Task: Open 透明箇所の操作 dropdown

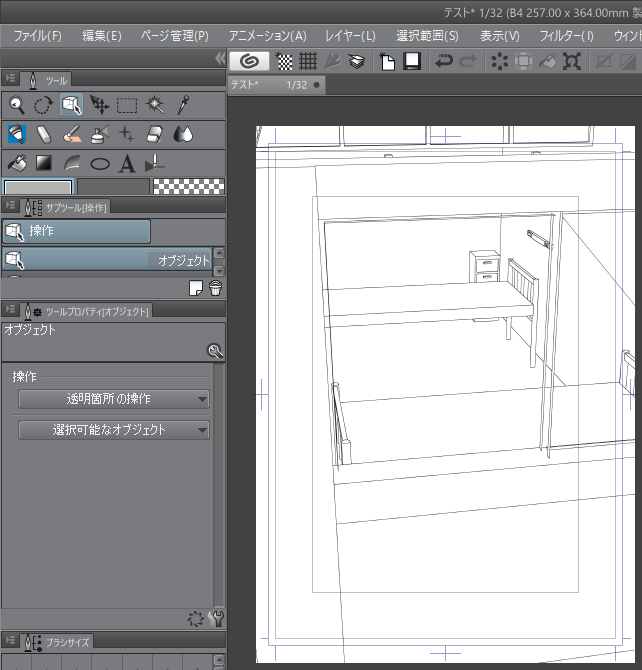Action: 113,399
